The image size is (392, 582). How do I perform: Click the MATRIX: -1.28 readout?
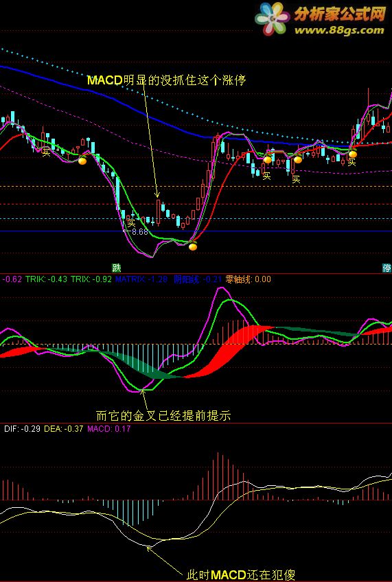pos(141,279)
